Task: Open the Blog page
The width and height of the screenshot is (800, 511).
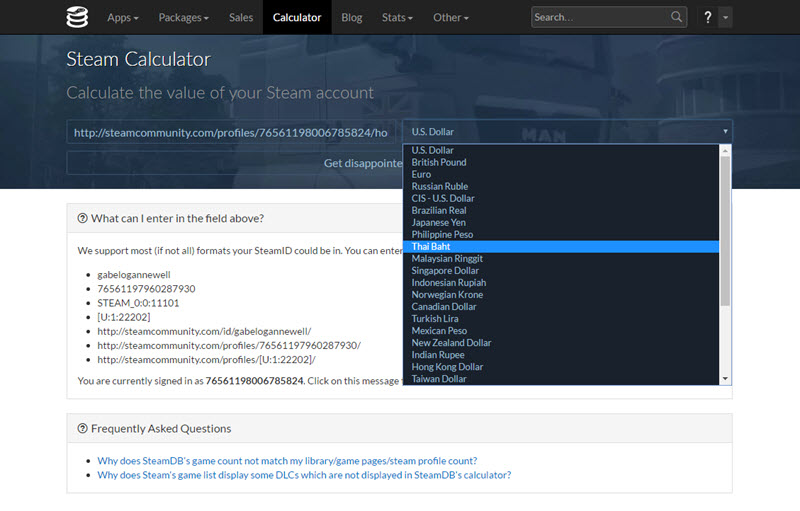Action: (352, 17)
